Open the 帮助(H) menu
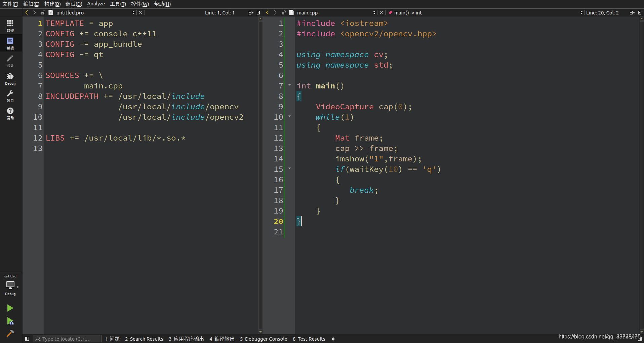The width and height of the screenshot is (644, 343). (162, 4)
